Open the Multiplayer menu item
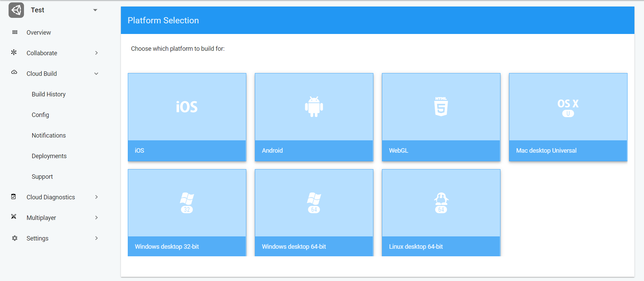The image size is (644, 281). click(41, 218)
